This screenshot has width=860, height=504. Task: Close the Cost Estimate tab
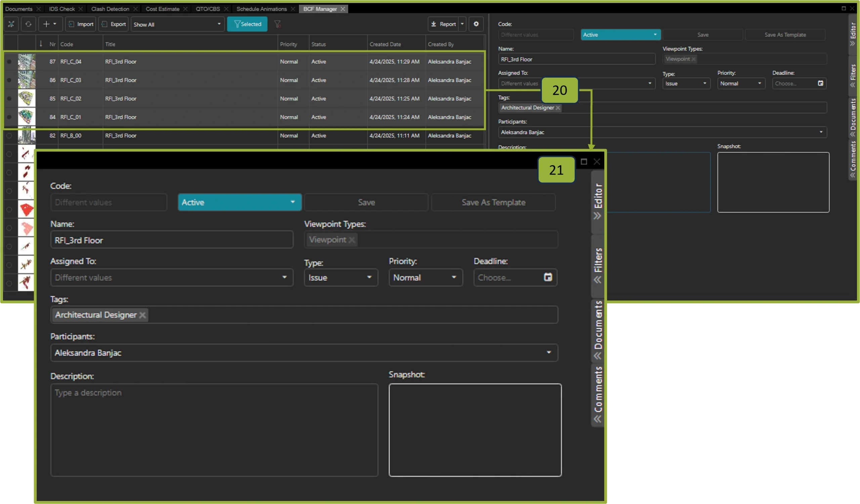point(185,9)
